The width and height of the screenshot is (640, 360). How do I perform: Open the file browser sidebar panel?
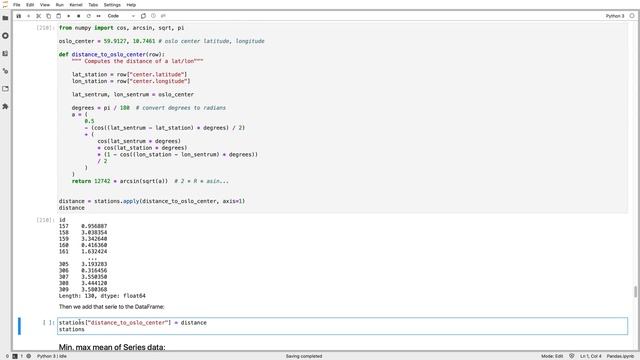5,18
